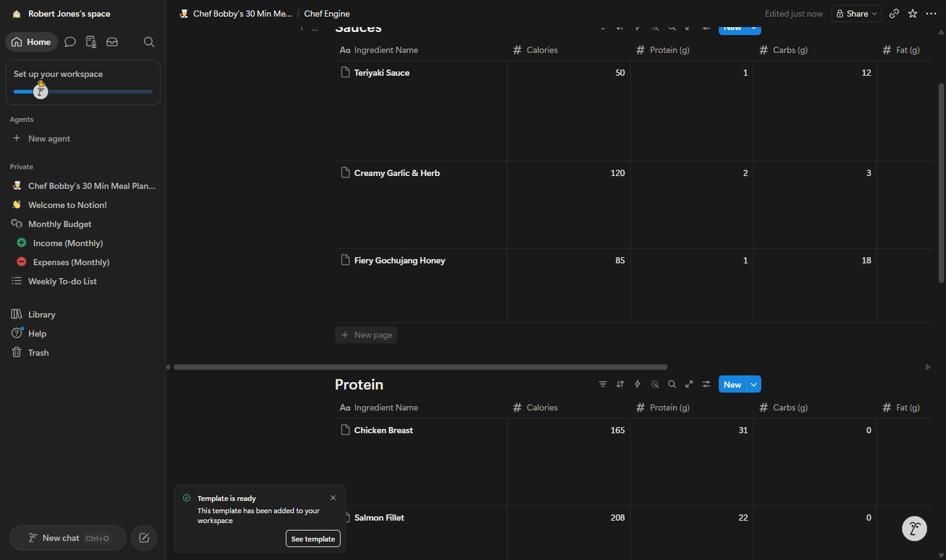This screenshot has height=560, width=946.
Task: Start a New chat from the sidebar
Action: [x=68, y=538]
